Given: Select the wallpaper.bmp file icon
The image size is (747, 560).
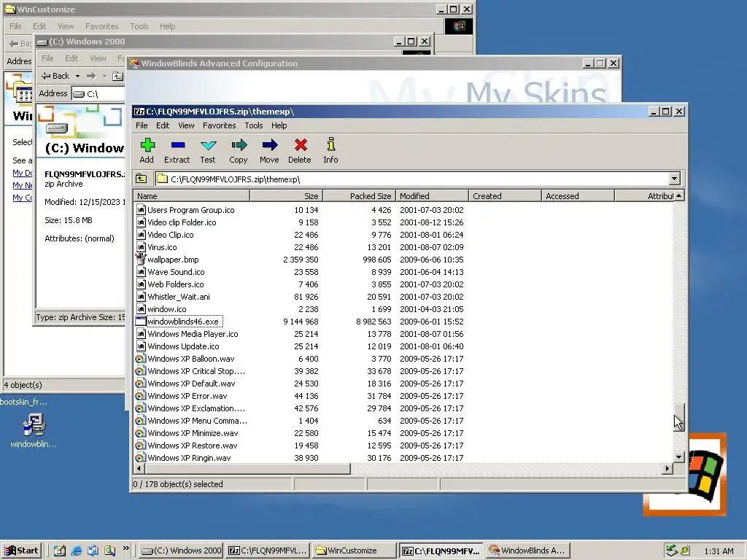Looking at the screenshot, I should 141,259.
